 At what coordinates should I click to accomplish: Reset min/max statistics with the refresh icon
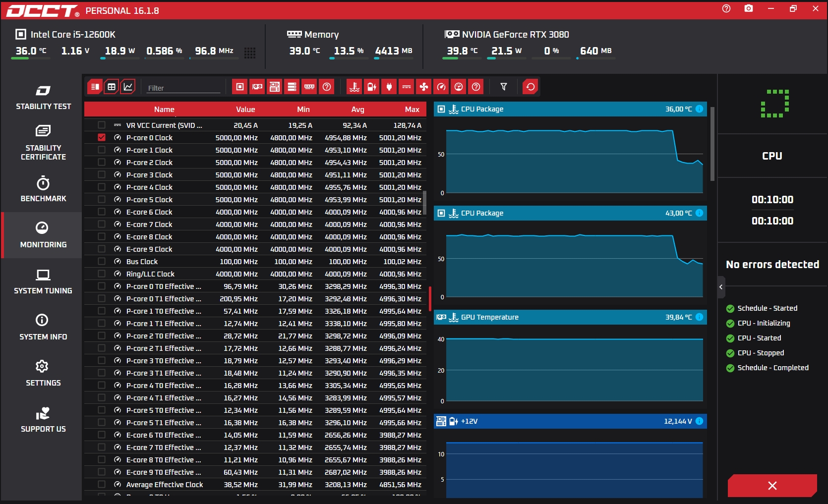531,87
